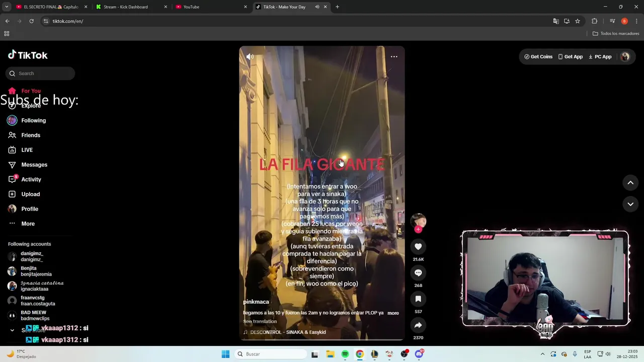Open the media control icon in Chrome toolbar
Screen dimensions: 644x362
[612, 21]
